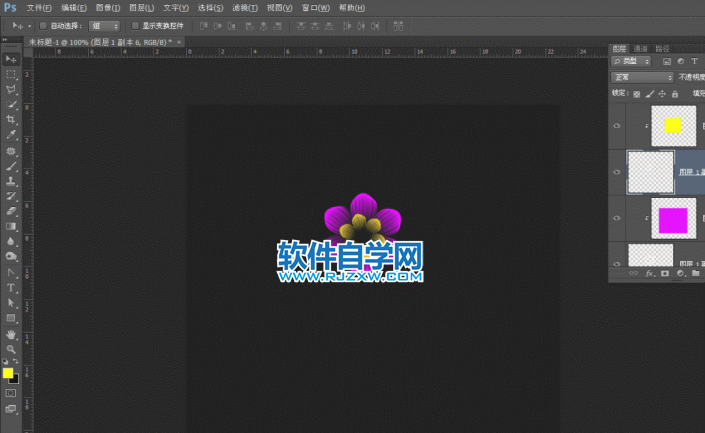Enable the 显示变换控件 checkbox
The width and height of the screenshot is (705, 433).
(135, 26)
